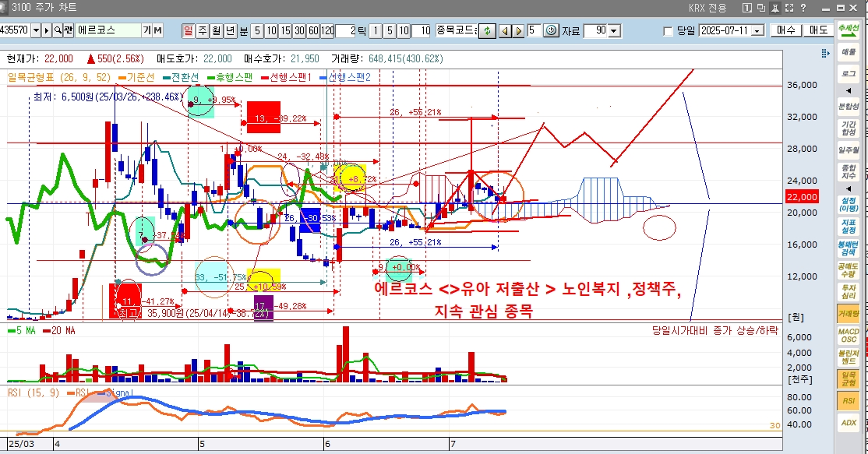Open the 매물 volume profile tool
The width and height of the screenshot is (868, 454).
click(x=849, y=52)
